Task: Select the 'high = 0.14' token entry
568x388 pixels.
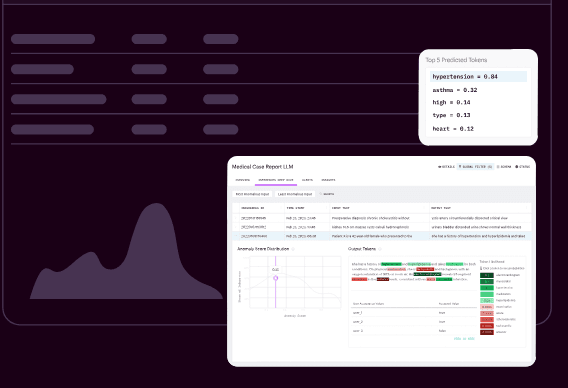Action: point(451,103)
